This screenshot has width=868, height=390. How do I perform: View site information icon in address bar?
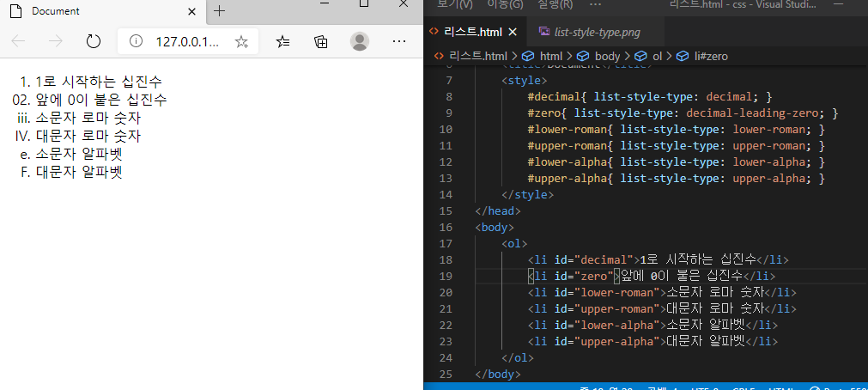point(136,41)
